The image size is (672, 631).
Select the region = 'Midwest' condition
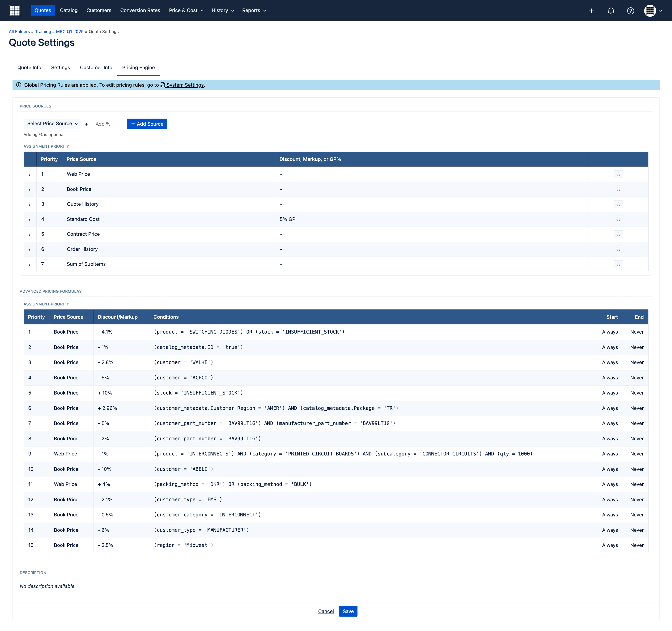coord(183,545)
